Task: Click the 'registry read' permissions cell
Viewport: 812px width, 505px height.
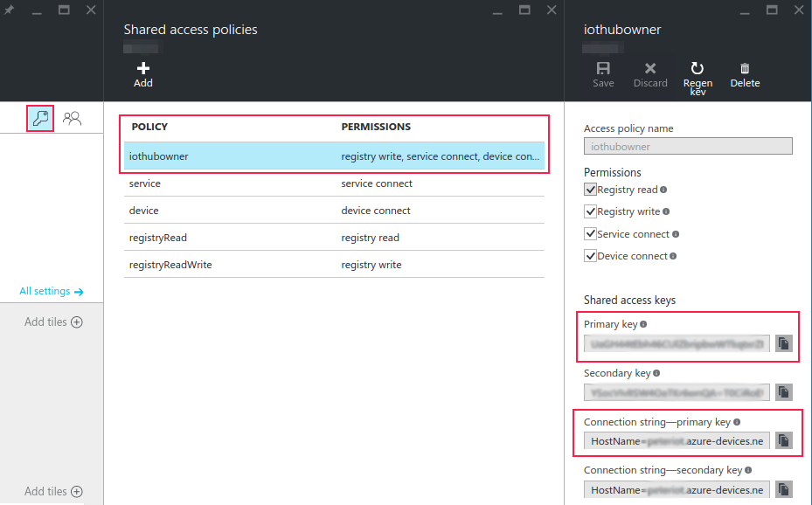Action: tap(370, 238)
